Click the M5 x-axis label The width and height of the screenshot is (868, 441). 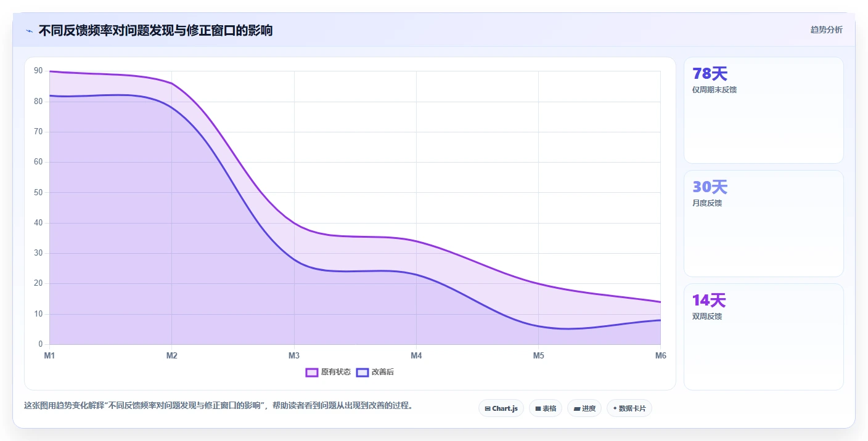pos(538,355)
